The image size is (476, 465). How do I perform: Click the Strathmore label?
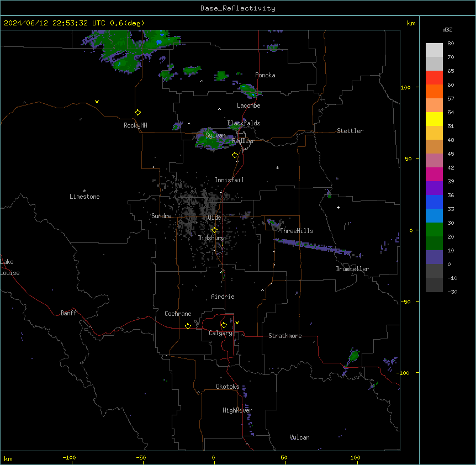coord(285,336)
